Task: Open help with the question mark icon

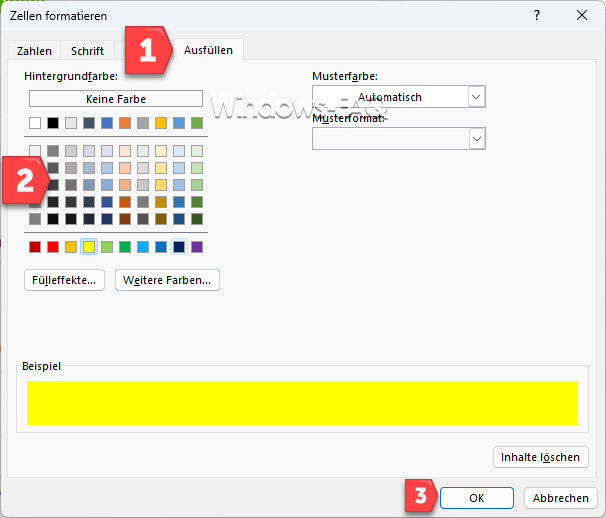Action: (537, 15)
